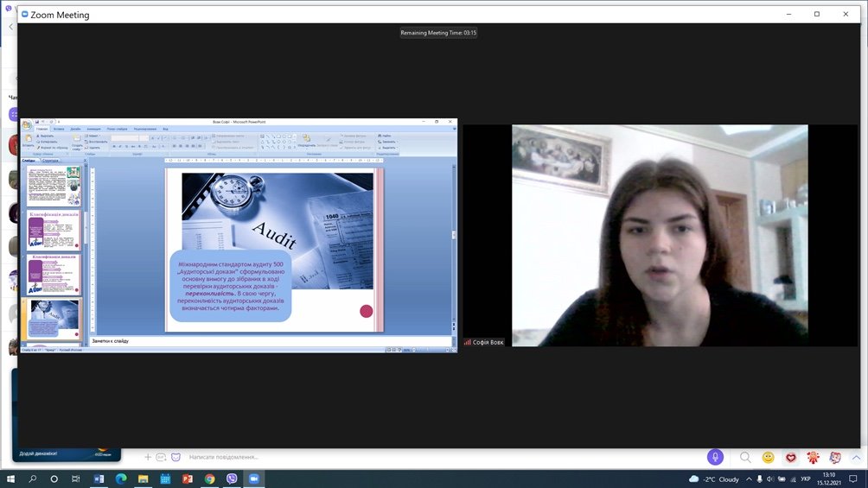Open Viber attachment plus icon
This screenshot has width=868, height=488.
(x=148, y=457)
